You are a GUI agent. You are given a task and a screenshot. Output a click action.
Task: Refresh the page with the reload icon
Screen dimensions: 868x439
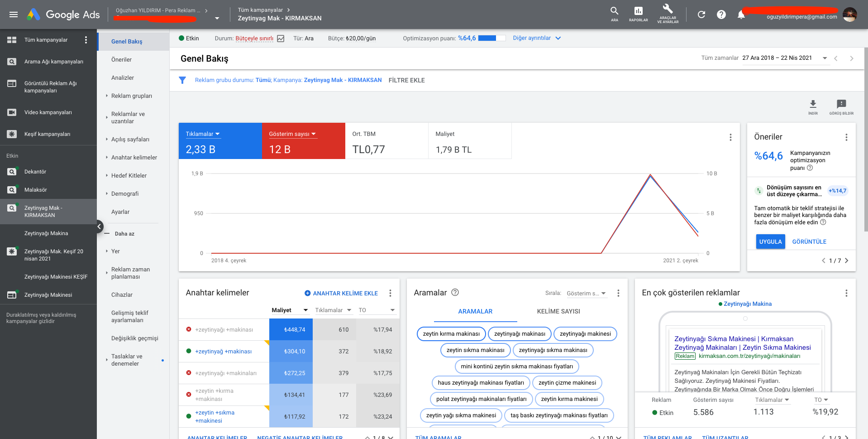[x=701, y=14]
